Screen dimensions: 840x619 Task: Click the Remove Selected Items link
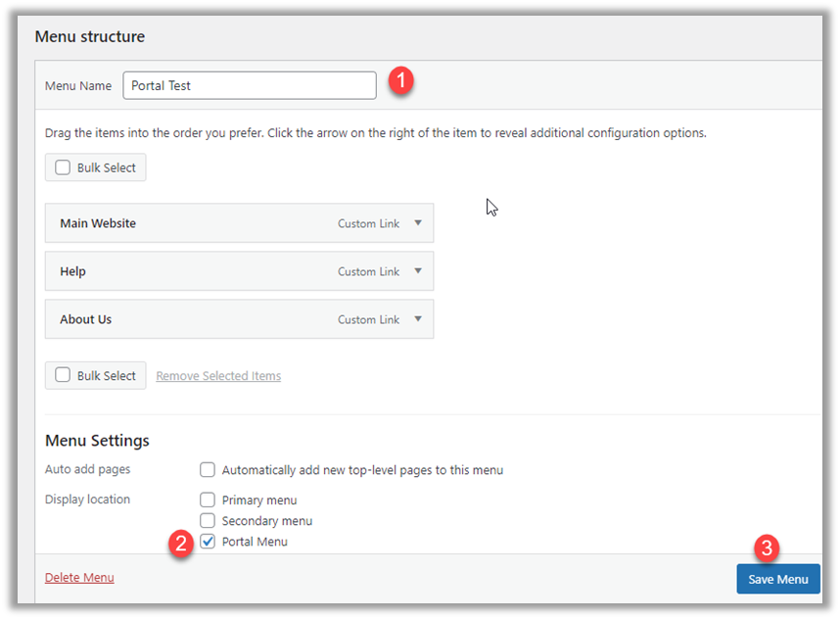pos(218,376)
